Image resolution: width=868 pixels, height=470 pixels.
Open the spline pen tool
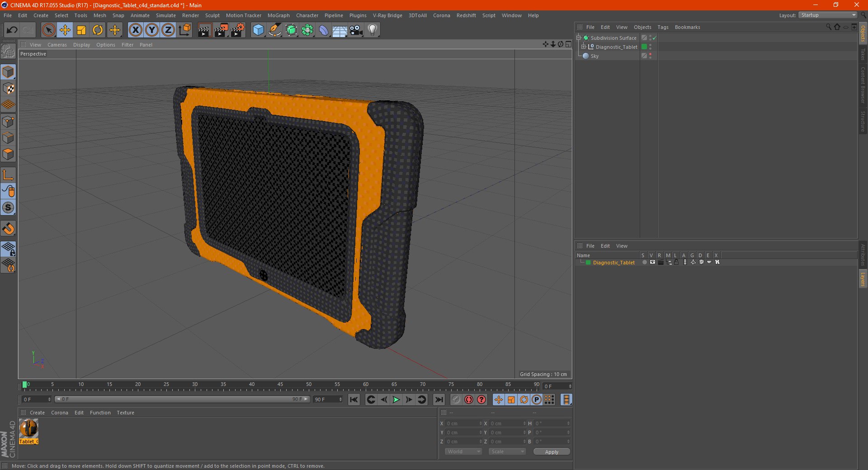click(x=274, y=30)
